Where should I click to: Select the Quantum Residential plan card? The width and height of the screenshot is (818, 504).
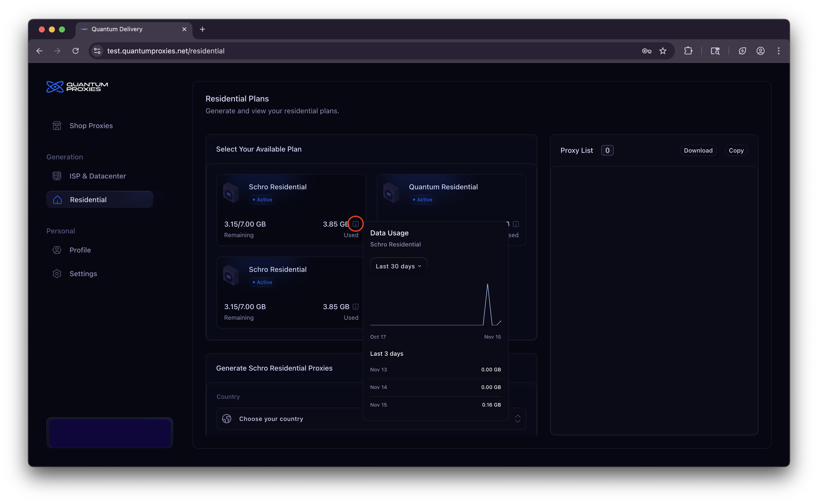point(451,197)
